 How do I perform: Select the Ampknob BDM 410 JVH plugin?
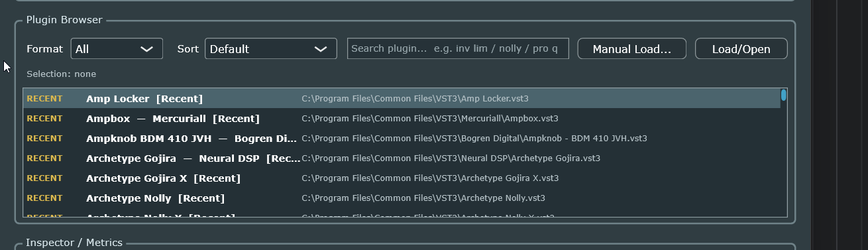point(402,138)
